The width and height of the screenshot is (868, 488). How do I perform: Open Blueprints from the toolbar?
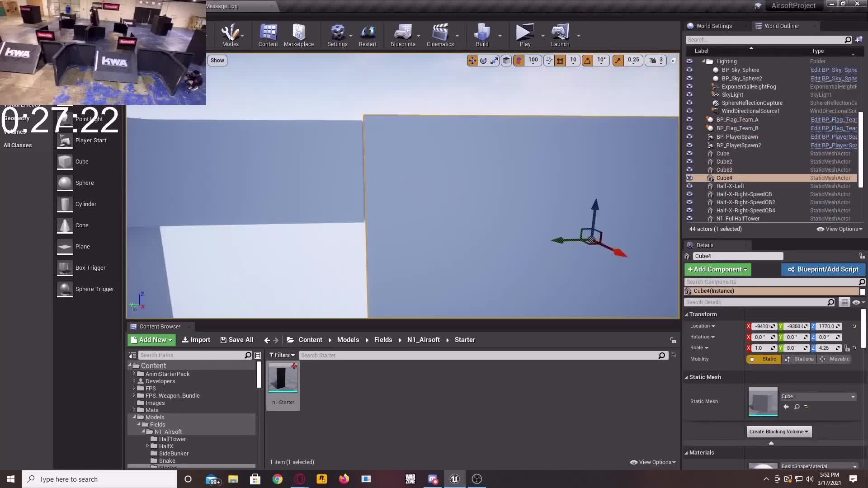(x=402, y=35)
